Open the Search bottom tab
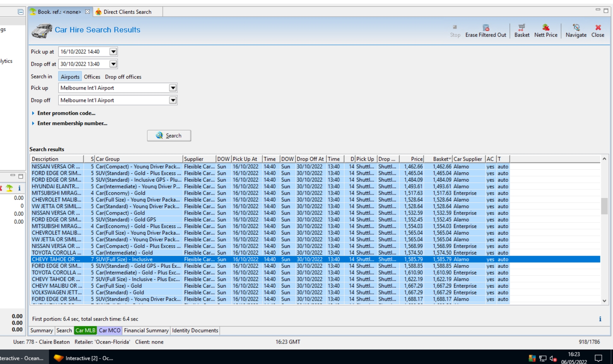This screenshot has height=364, width=613. click(64, 330)
